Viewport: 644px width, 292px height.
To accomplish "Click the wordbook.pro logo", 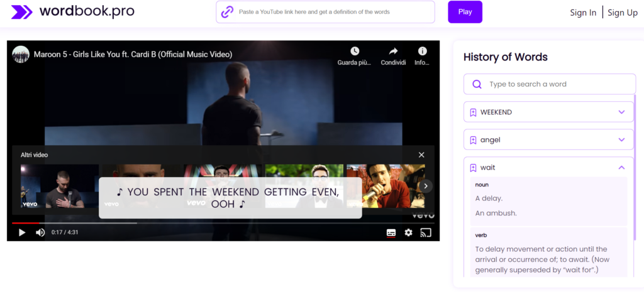I will click(x=73, y=11).
